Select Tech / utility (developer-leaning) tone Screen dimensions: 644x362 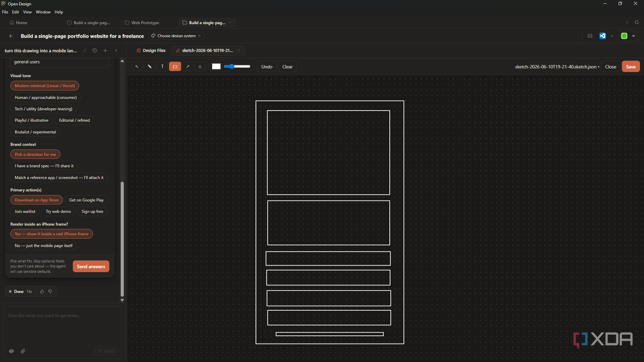click(44, 109)
